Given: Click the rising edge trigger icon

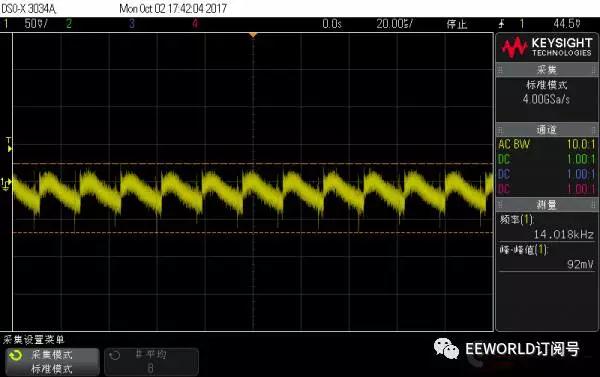Looking at the screenshot, I should click(x=501, y=24).
